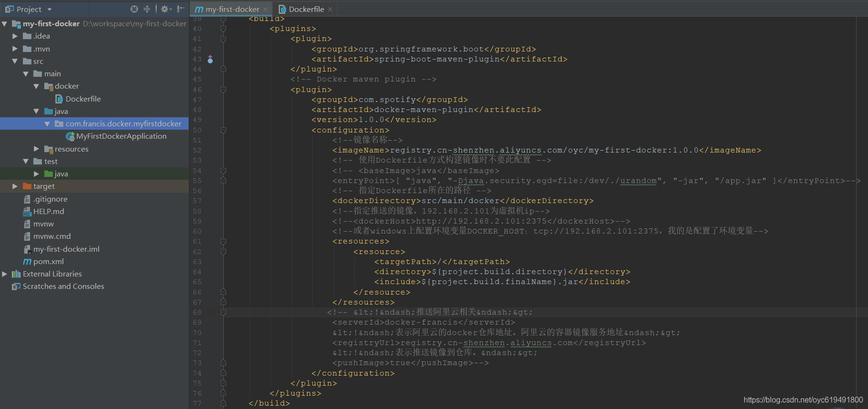Fold the resources block at line 61
Viewport: 868px width, 409px height.
pos(223,242)
